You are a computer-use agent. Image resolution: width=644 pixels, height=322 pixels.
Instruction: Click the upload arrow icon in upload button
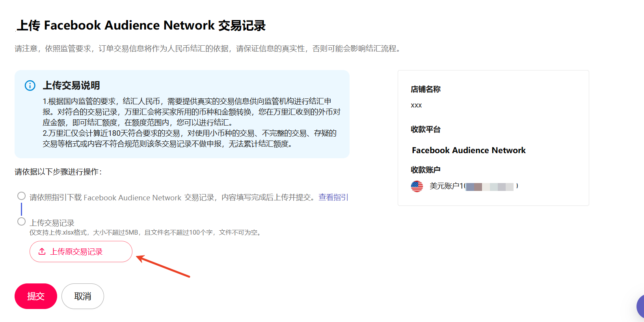pyautogui.click(x=42, y=252)
